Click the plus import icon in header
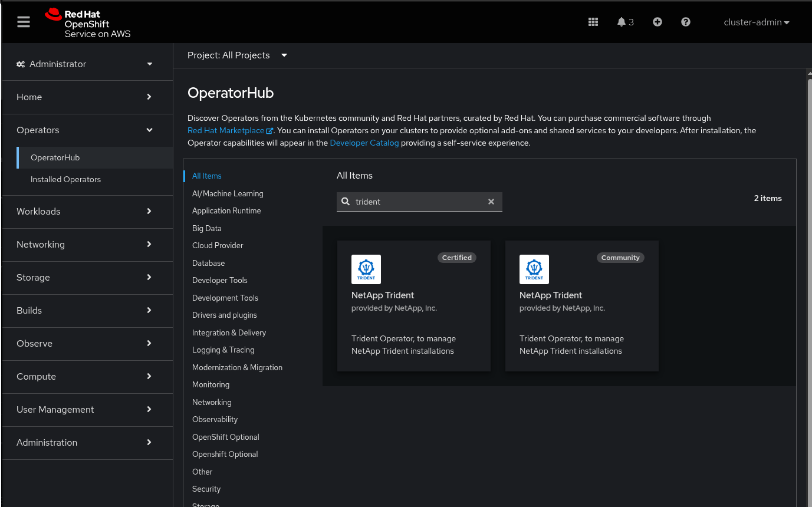Viewport: 812px width, 507px height. pyautogui.click(x=658, y=22)
